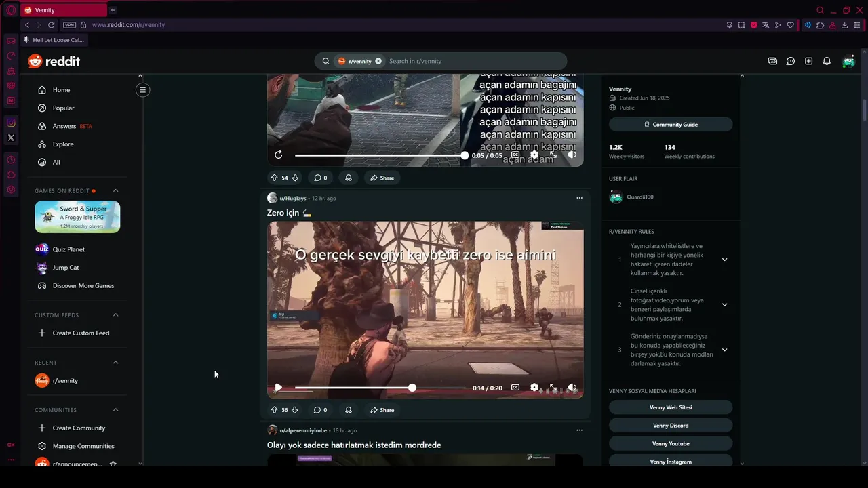Collapse the Recent section
This screenshot has height=488, width=868.
(x=115, y=363)
